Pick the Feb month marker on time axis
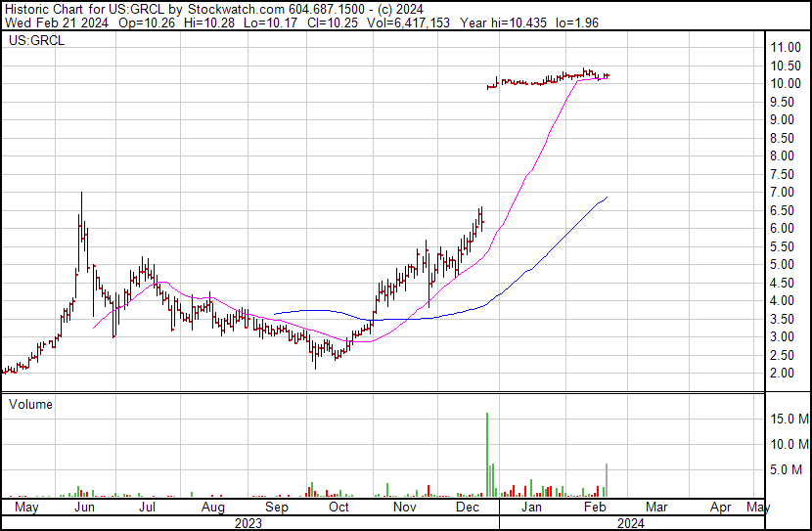 pyautogui.click(x=594, y=509)
